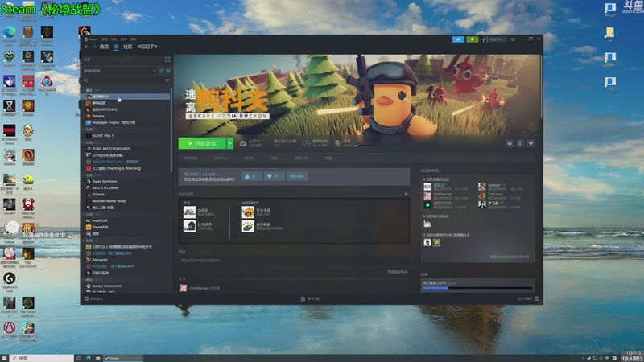Collapse the category containing PUBG: BATTLEGROUNDS

(84, 142)
